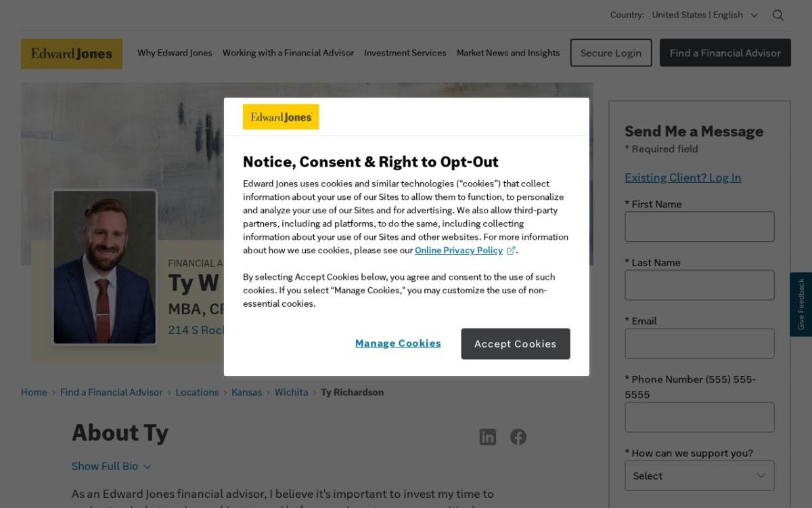Expand the Country language selector
This screenshot has height=508, width=812.
pyautogui.click(x=705, y=15)
